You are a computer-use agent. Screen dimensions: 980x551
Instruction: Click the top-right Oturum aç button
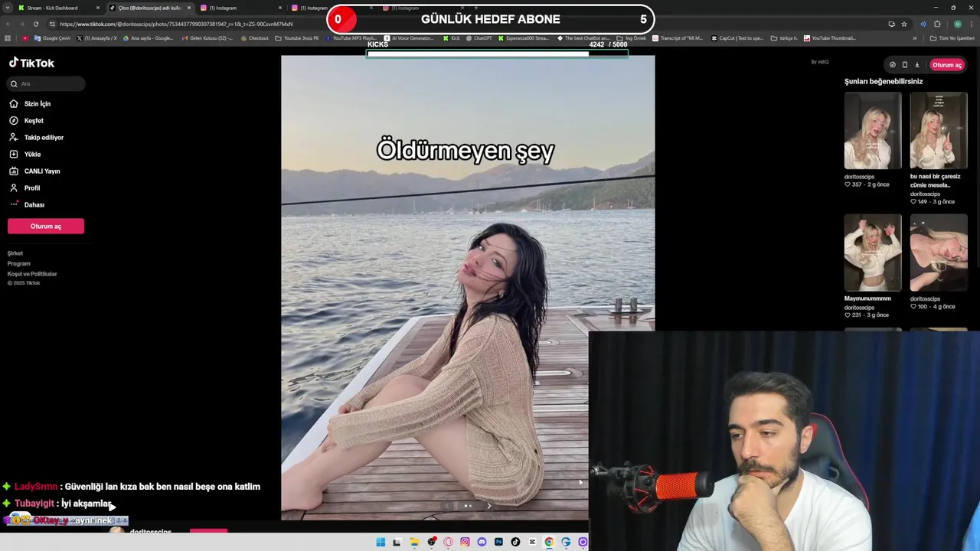click(x=946, y=65)
